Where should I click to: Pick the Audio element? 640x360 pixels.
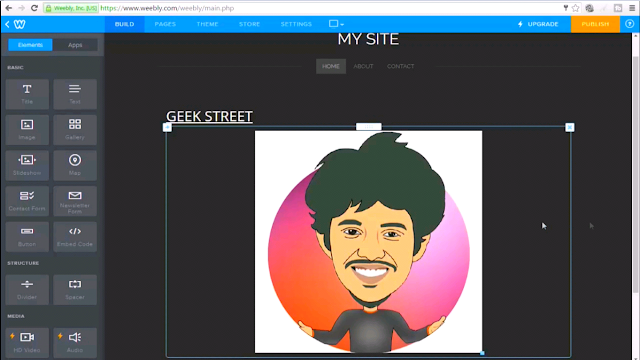(x=75, y=343)
